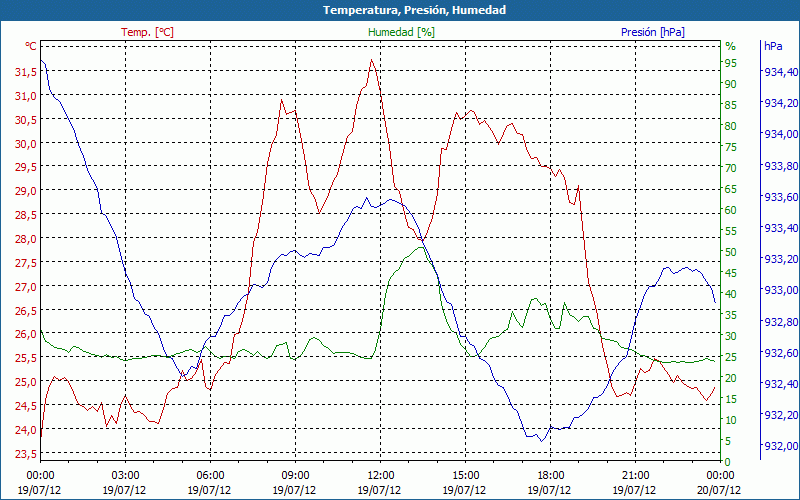The width and height of the screenshot is (800, 500).
Task: Click the 21:00 time axis label
Action: pos(635,476)
